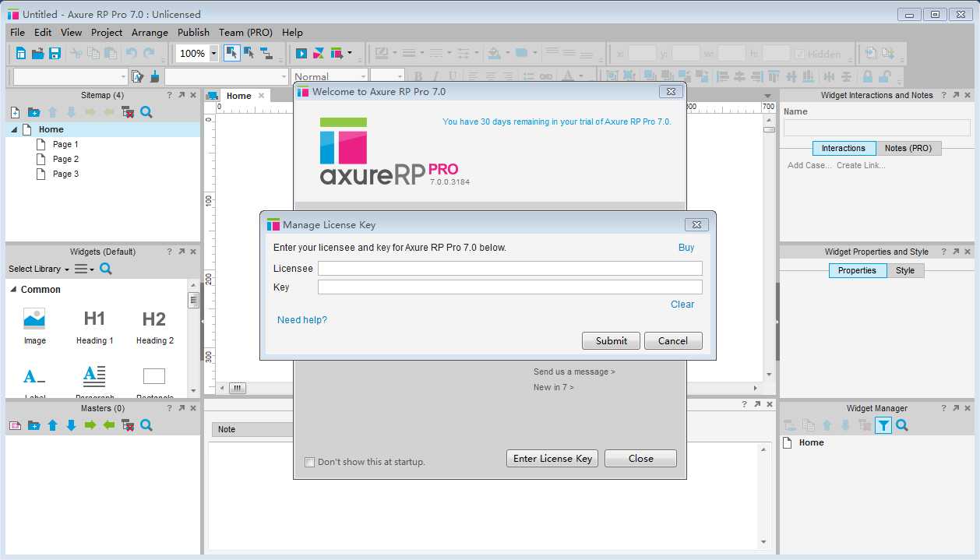The width and height of the screenshot is (980, 560).
Task: Click Enter License Key button
Action: [x=553, y=458]
